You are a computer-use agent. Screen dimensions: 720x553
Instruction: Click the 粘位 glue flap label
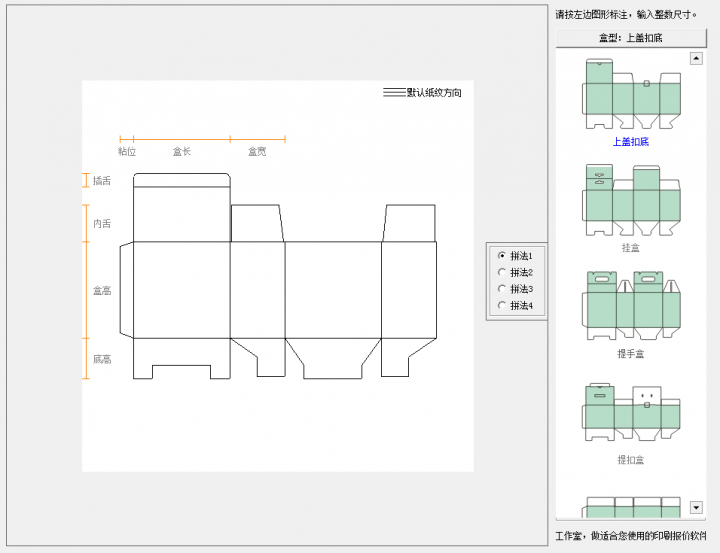[127, 152]
